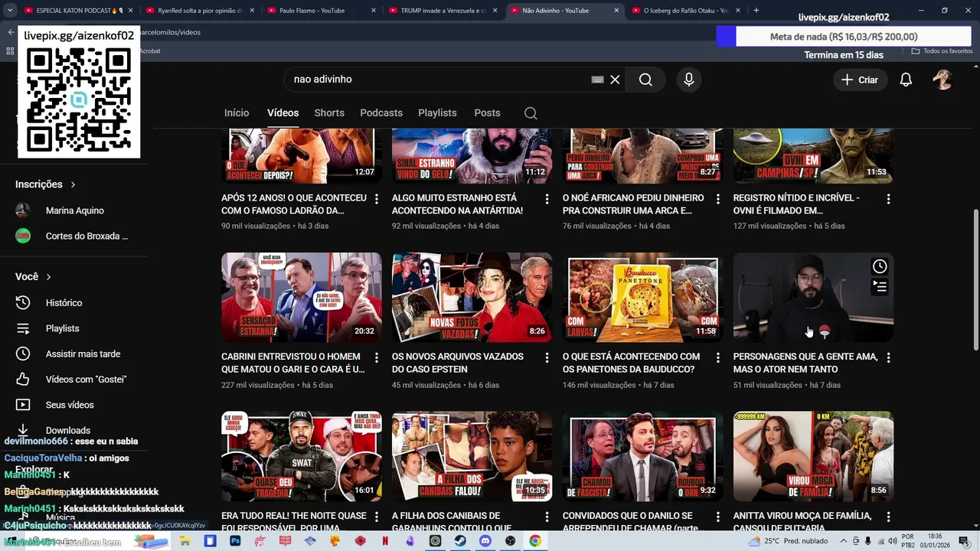Open more options for Panetones Bauducco video
The width and height of the screenshot is (980, 551).
point(718,357)
